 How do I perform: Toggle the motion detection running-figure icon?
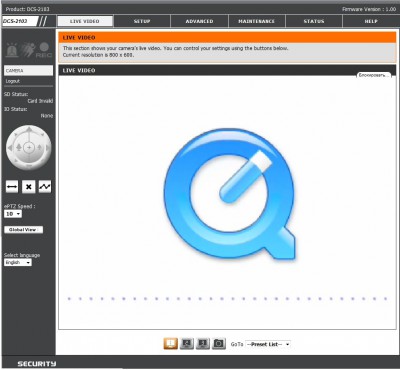[28, 50]
